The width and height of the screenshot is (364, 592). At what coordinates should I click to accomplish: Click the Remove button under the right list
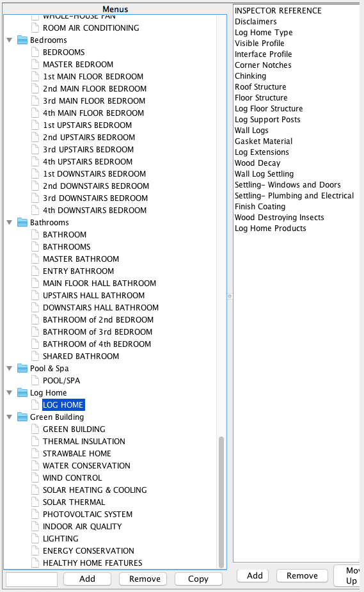(302, 576)
